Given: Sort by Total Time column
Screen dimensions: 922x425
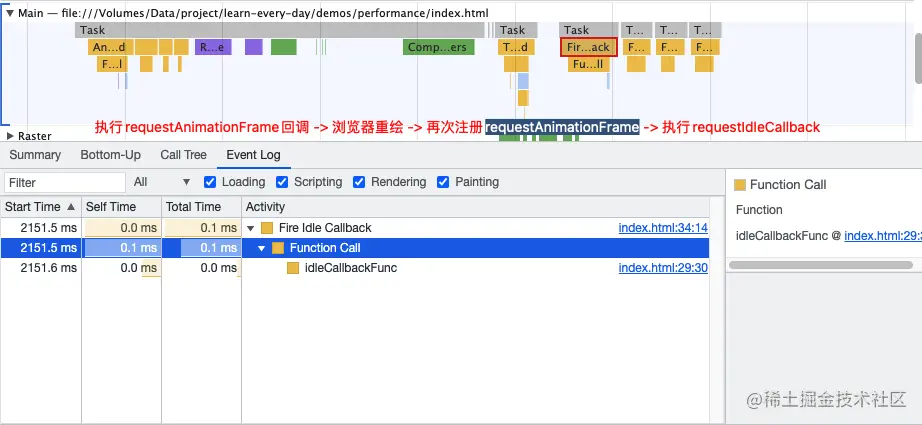Looking at the screenshot, I should point(201,207).
